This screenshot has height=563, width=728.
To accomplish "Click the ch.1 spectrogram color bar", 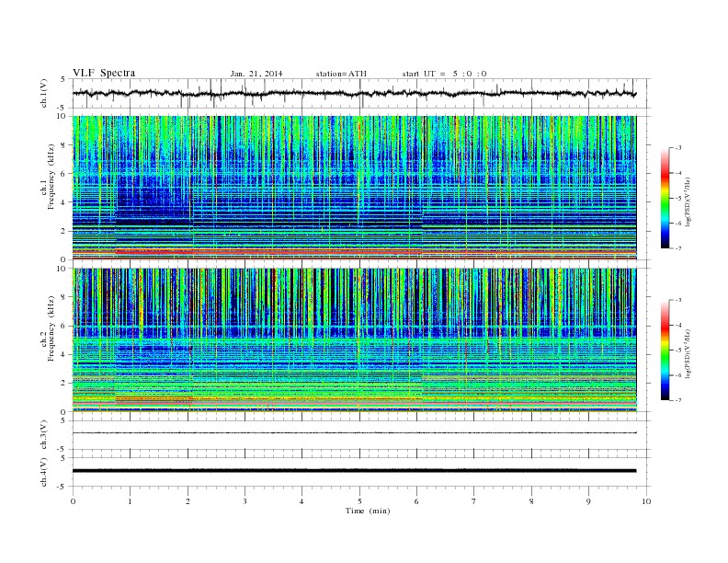I will point(665,198).
